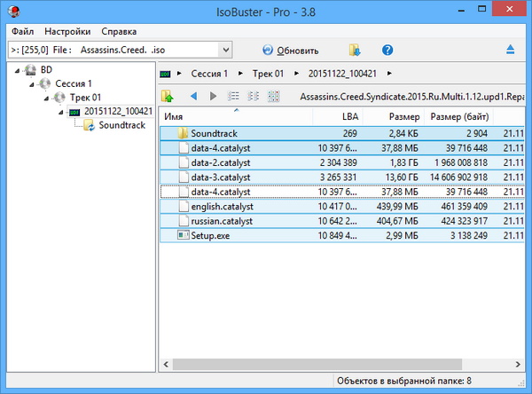Click the folder extract icon next to Обновить
Screen dimensions: 532x394
(x=355, y=50)
